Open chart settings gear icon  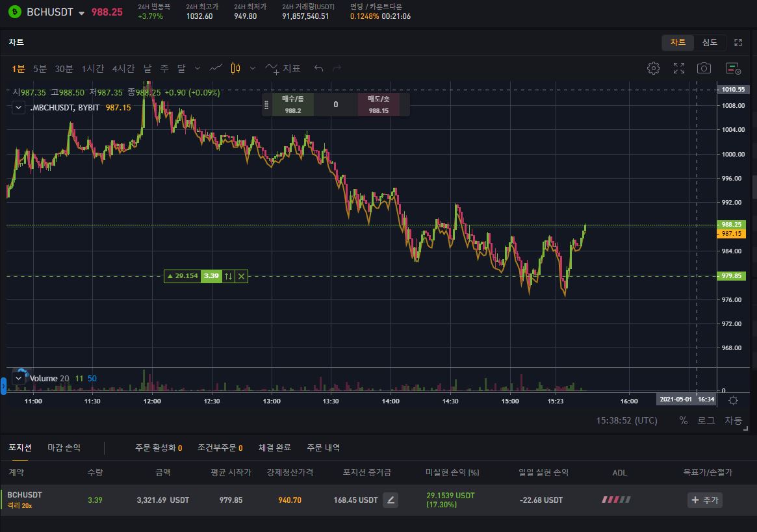(x=654, y=68)
